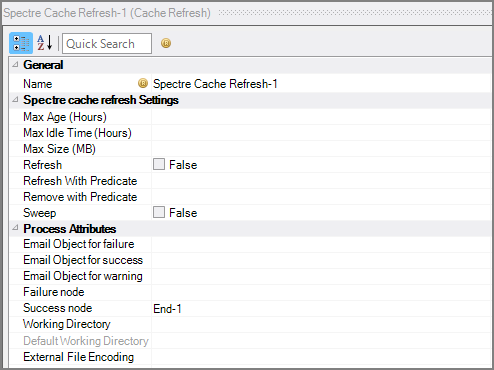Select the Remove with Predicate property

click(80, 197)
